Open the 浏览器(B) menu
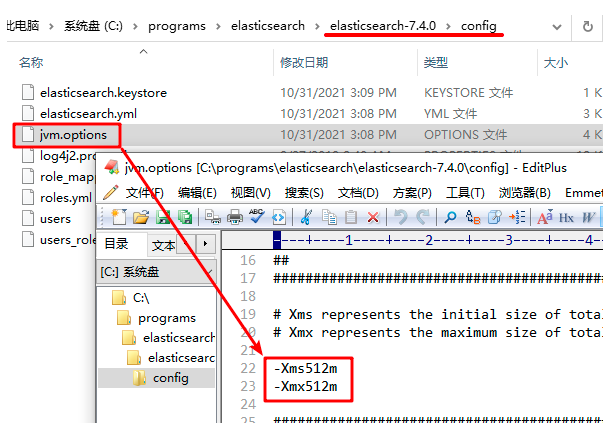 click(525, 193)
